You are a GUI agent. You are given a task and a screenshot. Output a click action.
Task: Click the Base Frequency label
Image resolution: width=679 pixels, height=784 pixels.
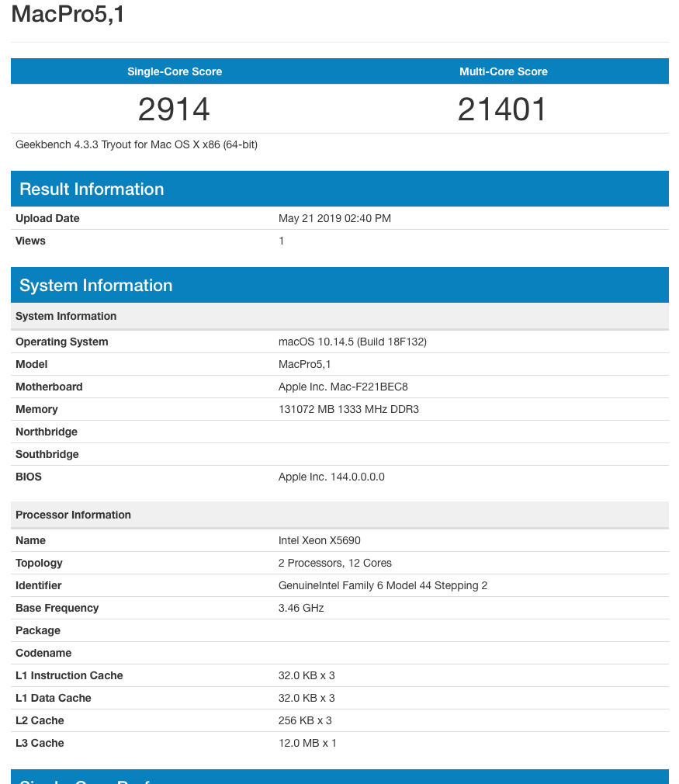(x=57, y=608)
